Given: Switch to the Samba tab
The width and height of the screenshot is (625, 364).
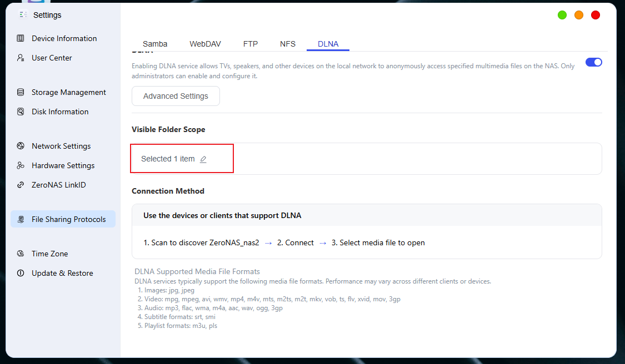Looking at the screenshot, I should (155, 44).
